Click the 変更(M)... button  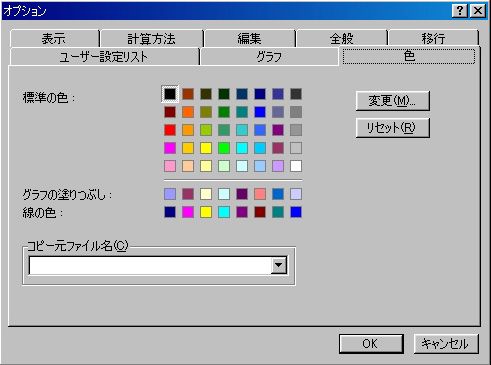(393, 101)
